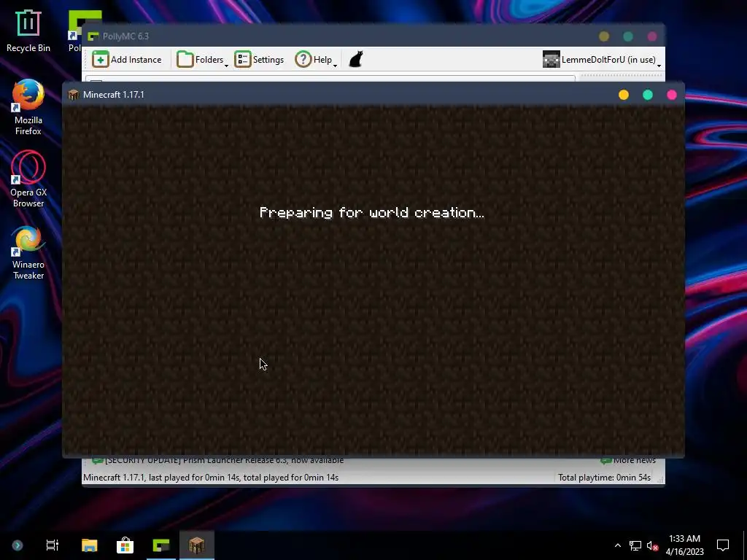Open Windows Start button on taskbar

(18, 545)
